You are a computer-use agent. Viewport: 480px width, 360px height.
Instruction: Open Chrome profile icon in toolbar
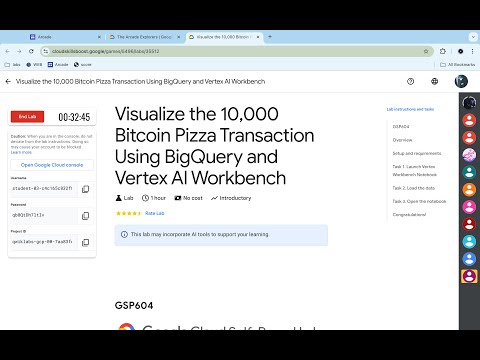[461, 51]
